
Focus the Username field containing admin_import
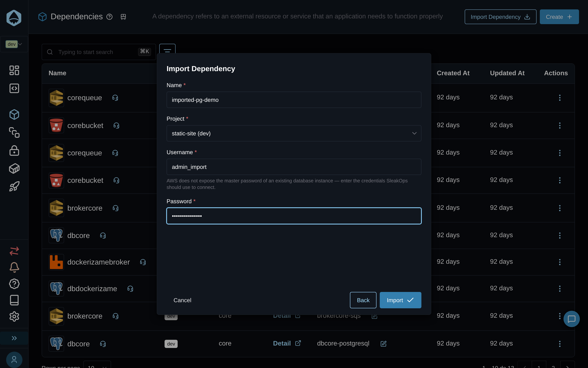coord(294,167)
